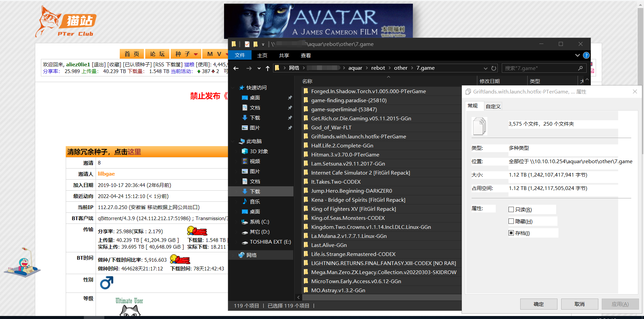Click the Up one level arrow

click(x=267, y=68)
